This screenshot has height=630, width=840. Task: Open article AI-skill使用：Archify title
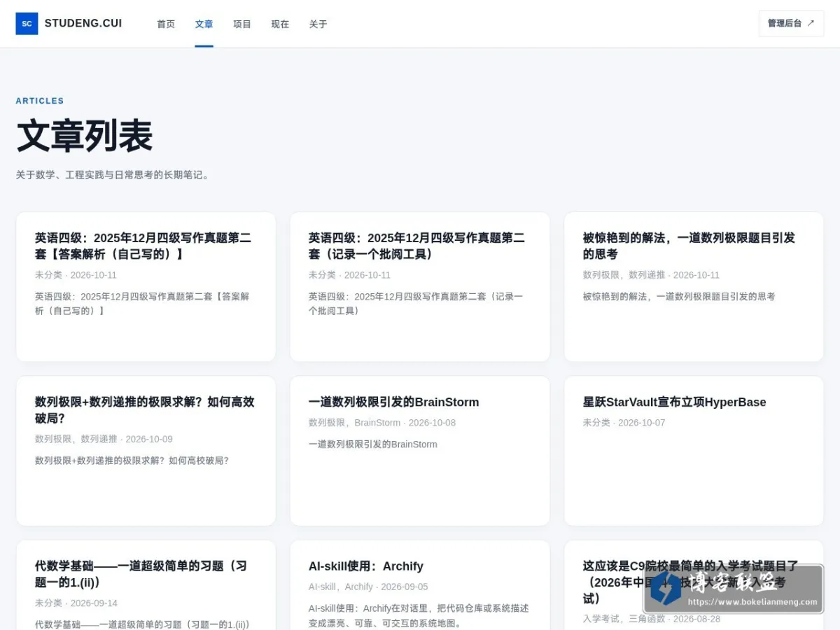tap(365, 566)
